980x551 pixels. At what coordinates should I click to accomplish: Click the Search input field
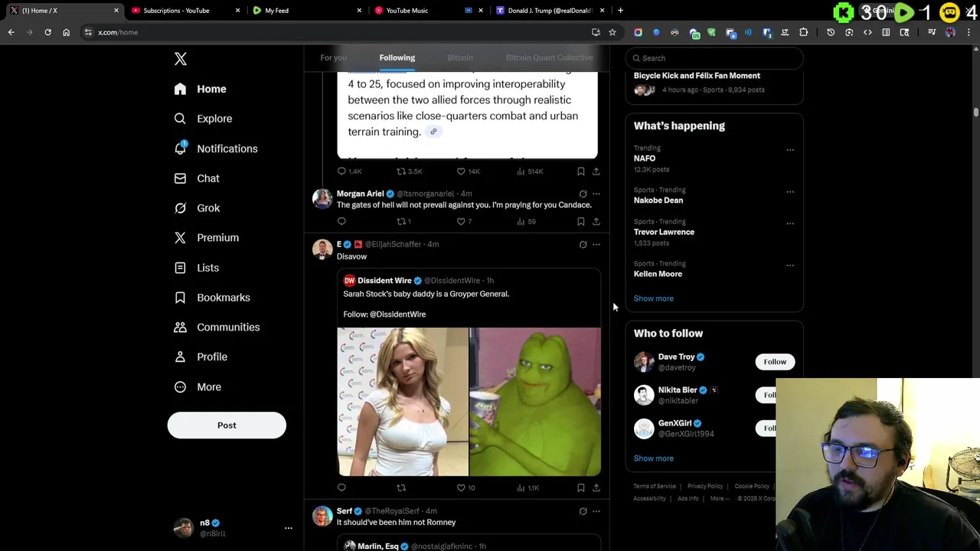[x=714, y=58]
